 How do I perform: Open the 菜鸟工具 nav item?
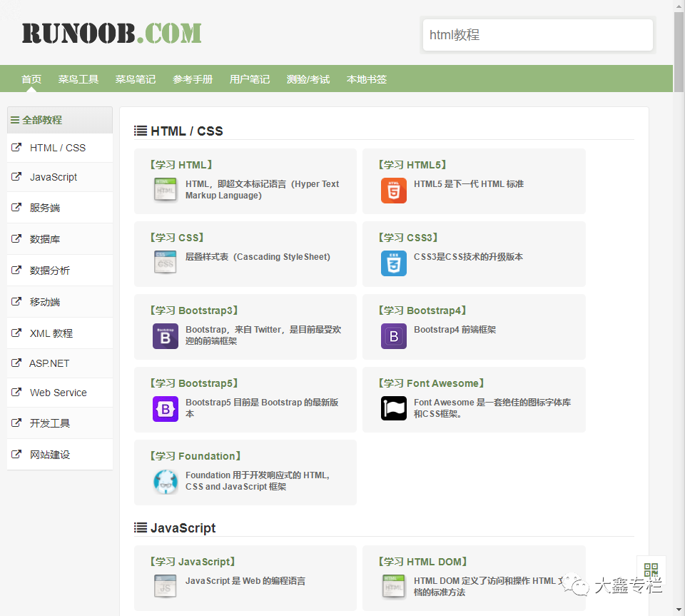(x=78, y=79)
